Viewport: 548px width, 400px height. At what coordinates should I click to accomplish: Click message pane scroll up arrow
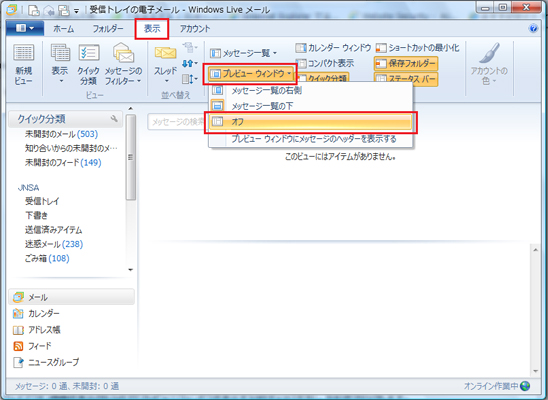[535, 250]
